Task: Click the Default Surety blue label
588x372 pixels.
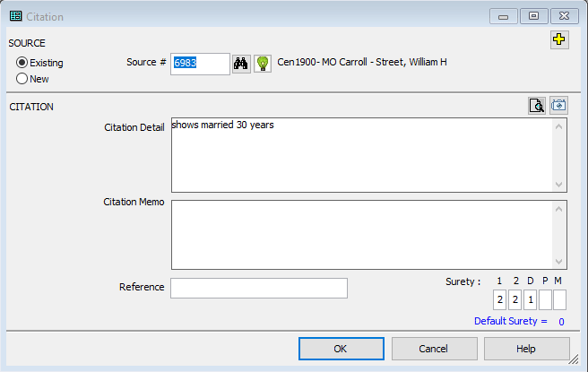Action: [510, 321]
